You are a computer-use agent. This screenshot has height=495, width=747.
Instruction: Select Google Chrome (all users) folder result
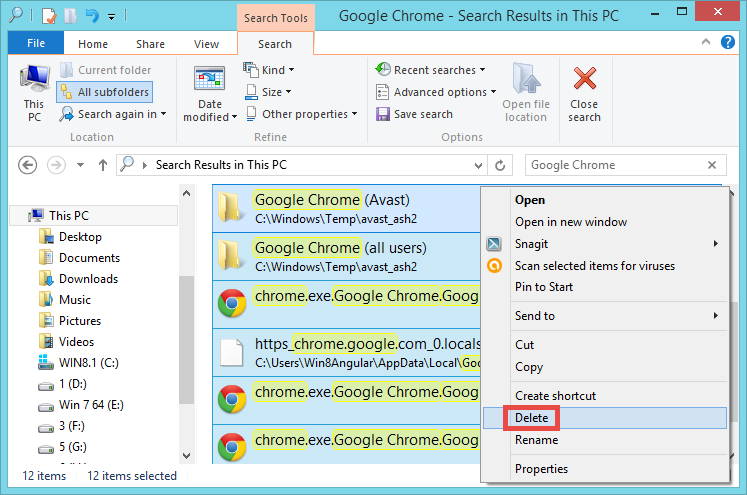pos(346,257)
